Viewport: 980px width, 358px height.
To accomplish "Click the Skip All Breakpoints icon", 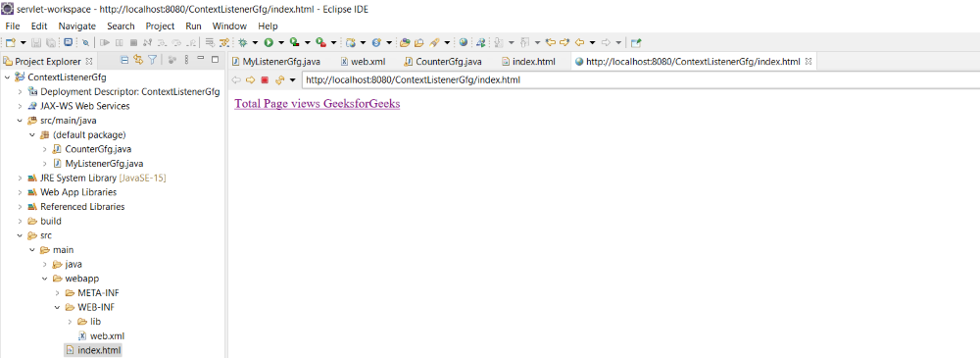I will pos(85,42).
